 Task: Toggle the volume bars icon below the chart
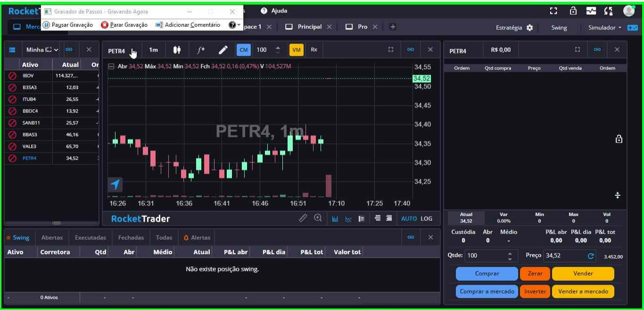click(x=335, y=218)
